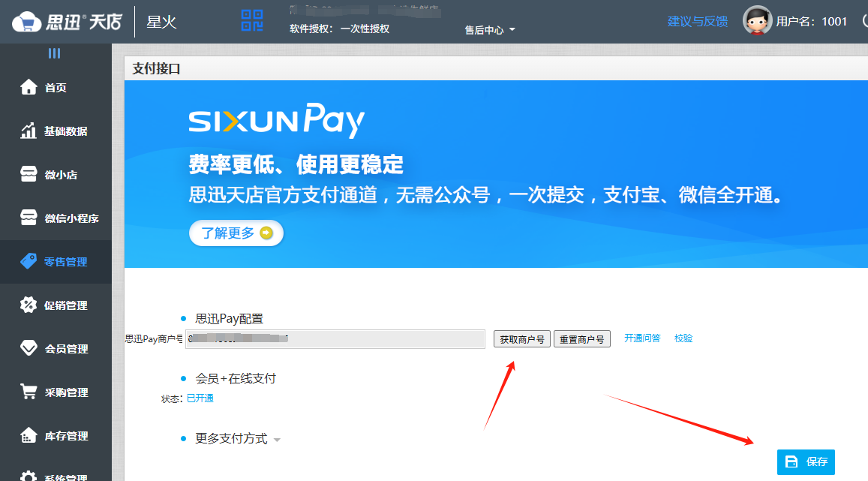
Task: Click the yellow arrow icon in 了解更多
Action: click(266, 233)
